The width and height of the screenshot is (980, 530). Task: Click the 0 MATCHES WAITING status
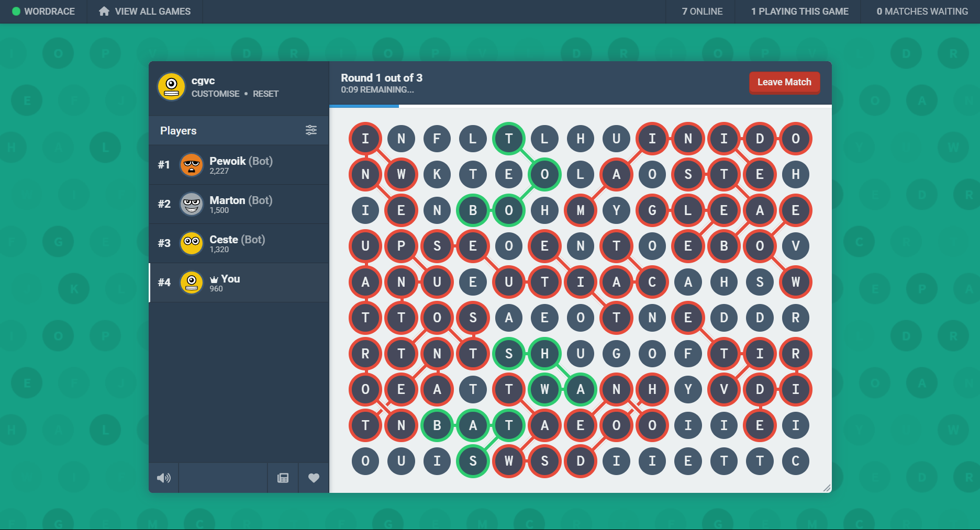pyautogui.click(x=921, y=11)
